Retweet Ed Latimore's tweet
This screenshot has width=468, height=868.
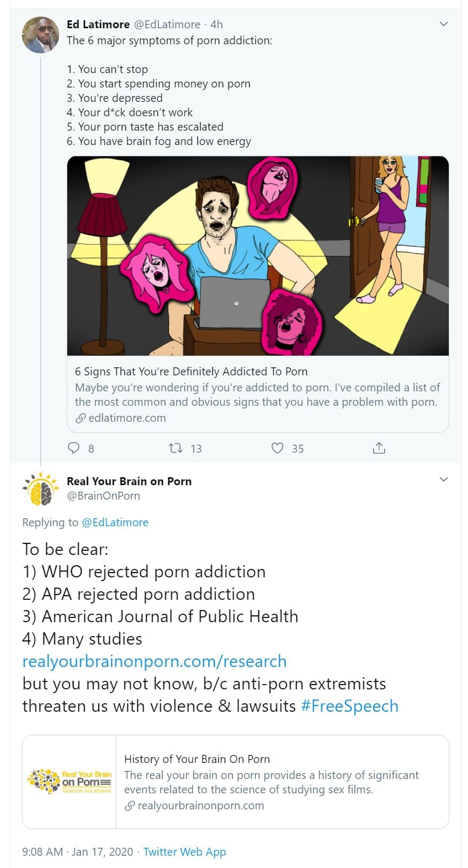tap(176, 448)
